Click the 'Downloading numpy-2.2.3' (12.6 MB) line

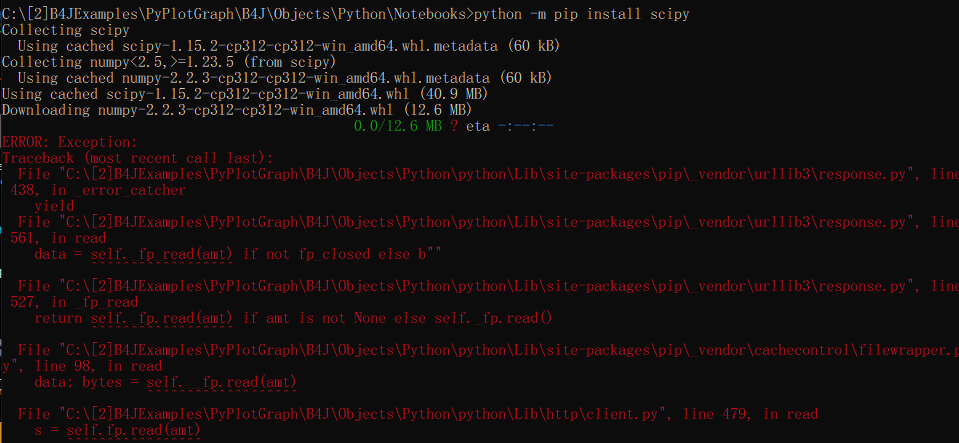(236, 110)
